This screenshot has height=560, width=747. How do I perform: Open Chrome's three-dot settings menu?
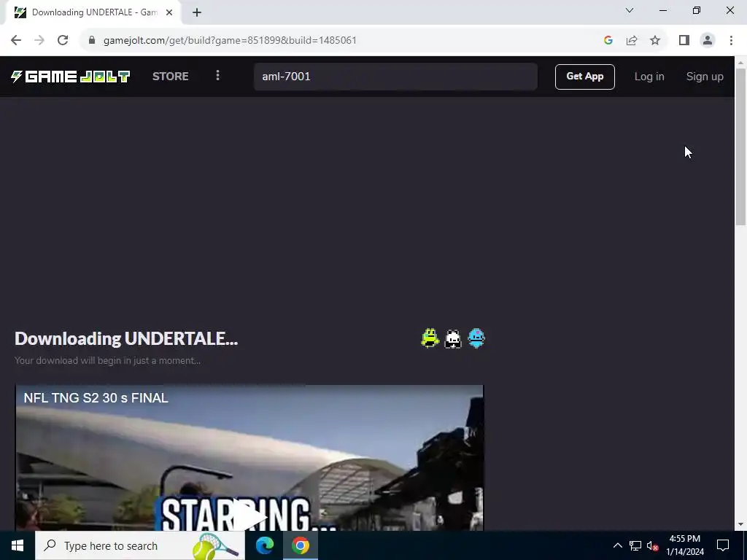point(731,40)
